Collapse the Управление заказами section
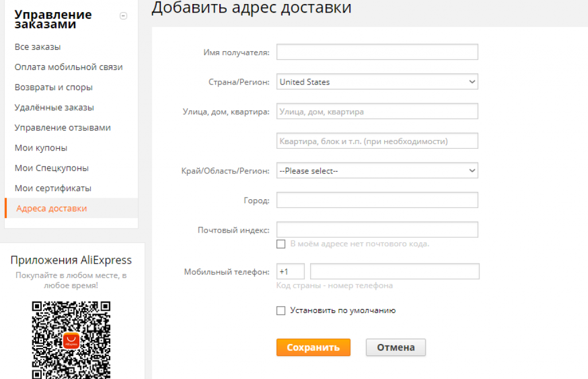 [x=123, y=16]
